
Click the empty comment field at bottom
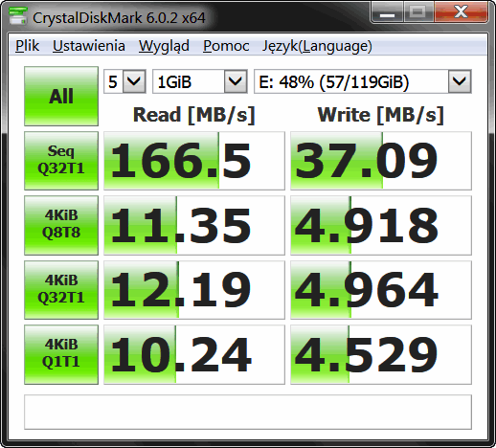pos(248,412)
